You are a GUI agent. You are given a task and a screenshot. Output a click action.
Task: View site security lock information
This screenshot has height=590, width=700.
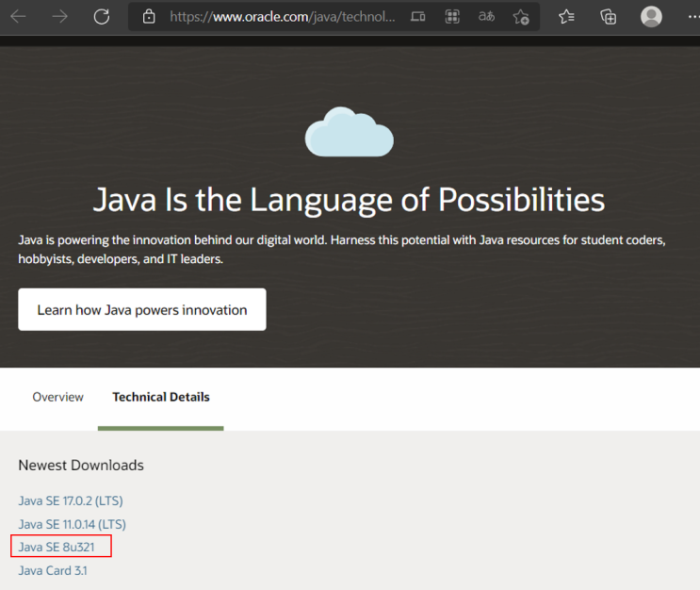149,17
